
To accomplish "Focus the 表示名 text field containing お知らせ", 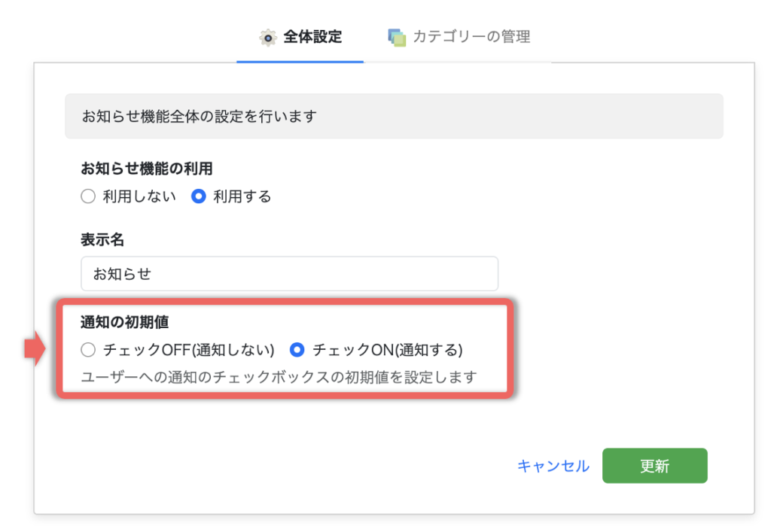I will tap(289, 274).
